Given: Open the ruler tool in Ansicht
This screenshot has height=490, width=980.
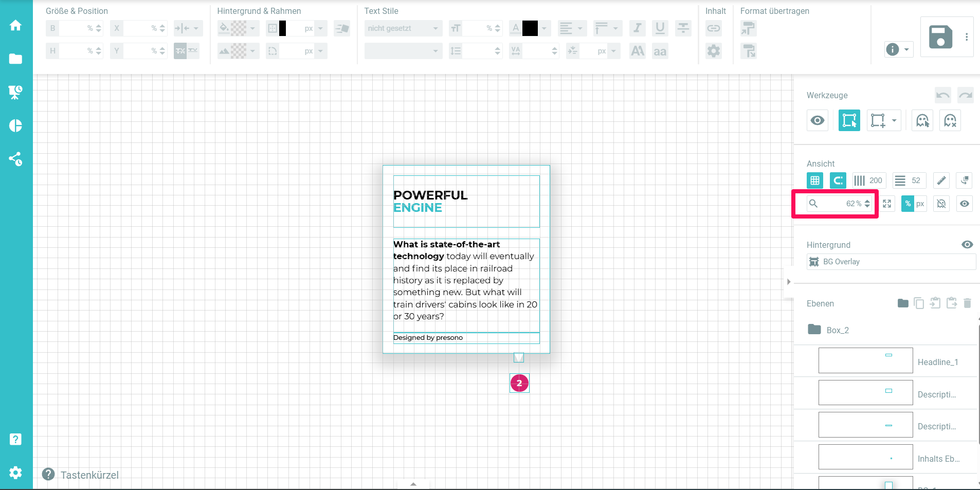Looking at the screenshot, I should [941, 180].
